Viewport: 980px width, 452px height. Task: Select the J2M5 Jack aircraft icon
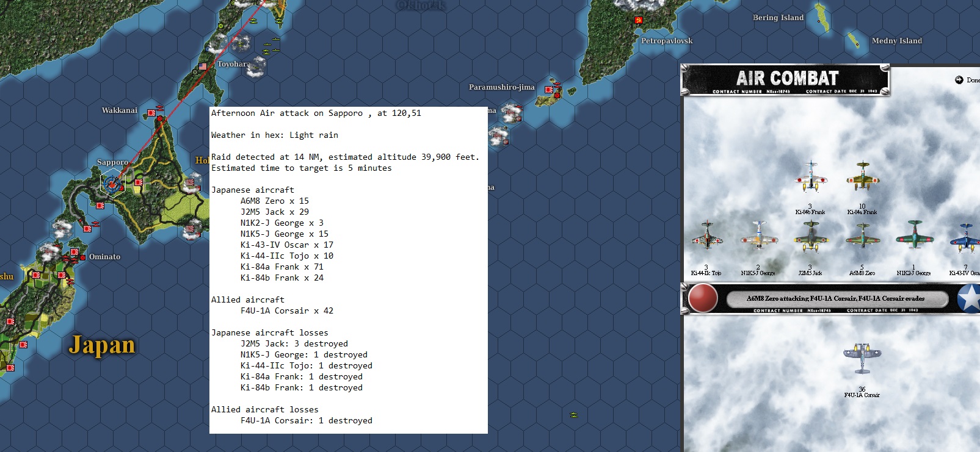810,236
